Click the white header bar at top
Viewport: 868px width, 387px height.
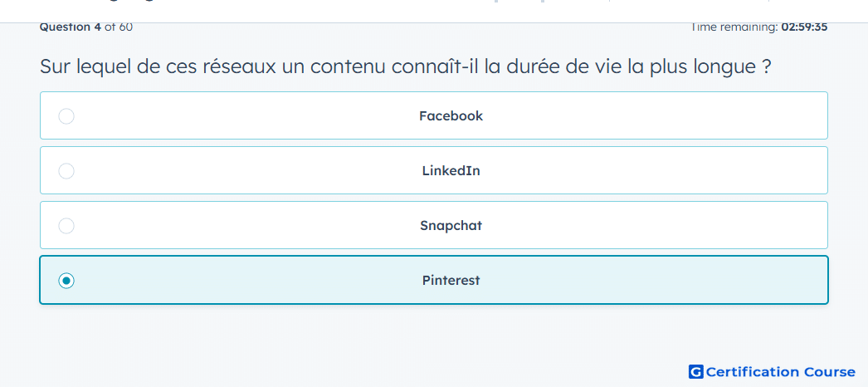tap(434, 10)
